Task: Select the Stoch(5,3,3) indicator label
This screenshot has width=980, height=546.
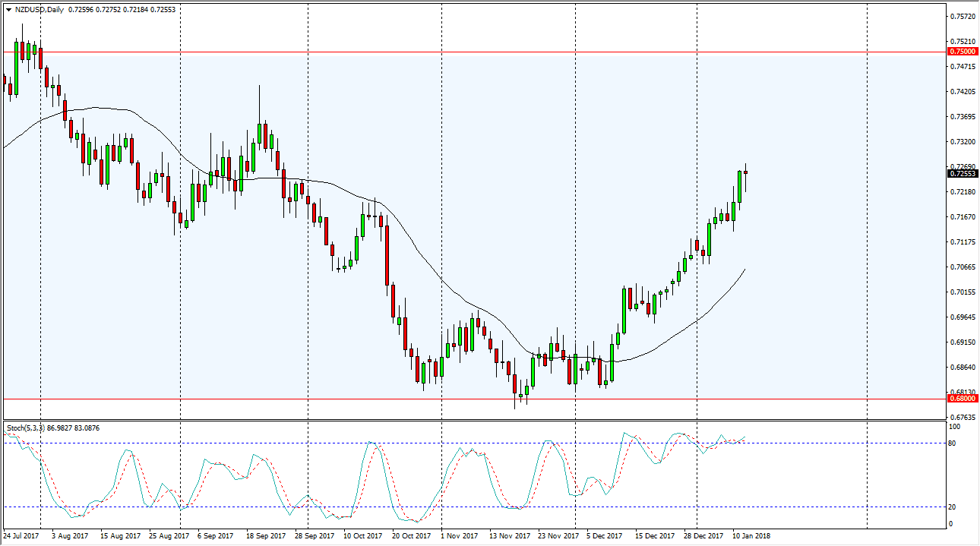Action: click(x=27, y=427)
